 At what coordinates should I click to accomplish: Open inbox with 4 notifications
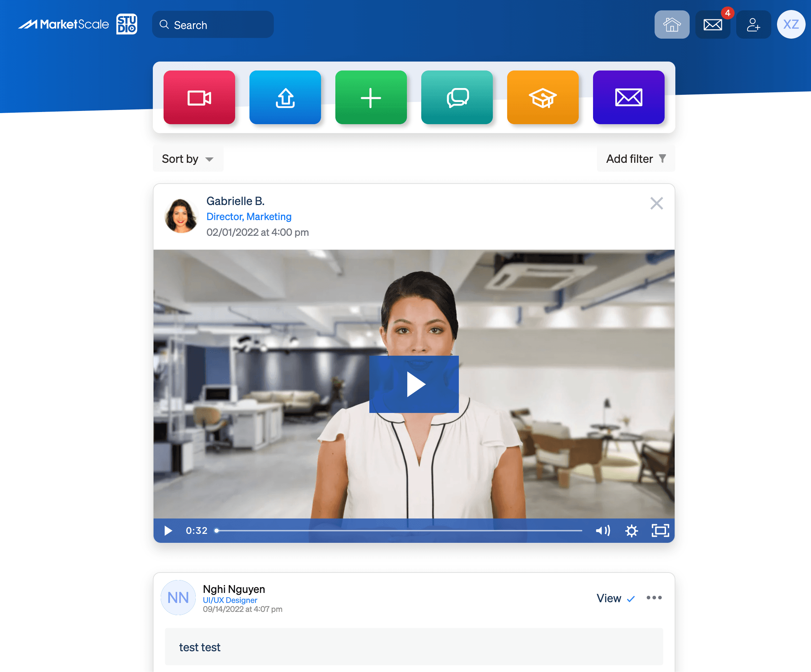713,25
